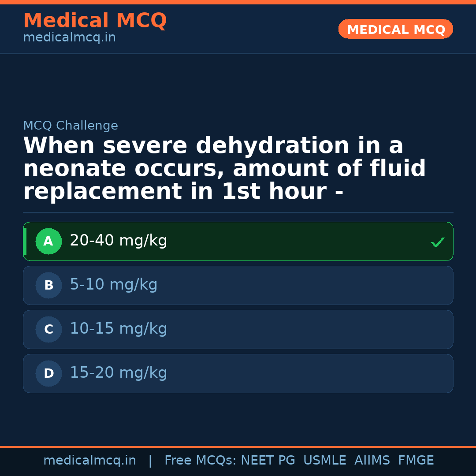Viewport: 476px width, 476px height.
Task: Click the D letter circle icon
Action: (48, 374)
